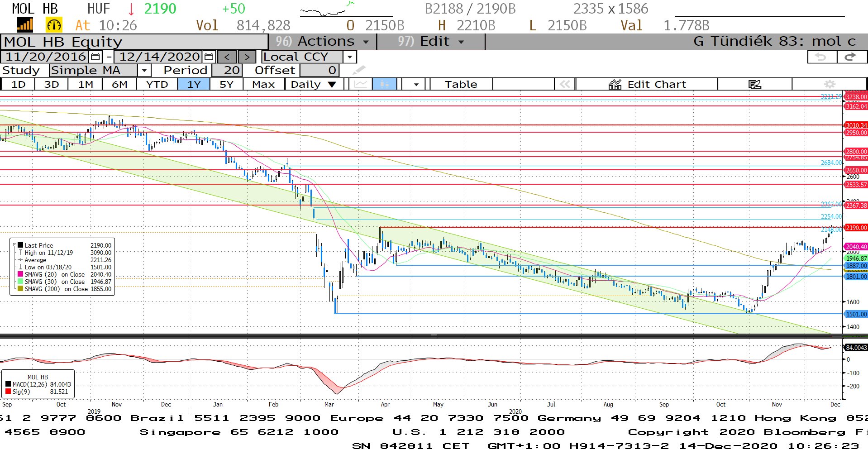Viewport: 868px width, 464px height.
Task: Click the Edit Chart button
Action: [647, 84]
